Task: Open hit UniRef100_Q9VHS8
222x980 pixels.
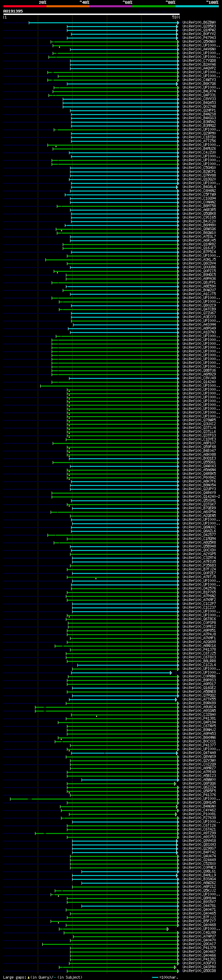Action: [199, 841]
